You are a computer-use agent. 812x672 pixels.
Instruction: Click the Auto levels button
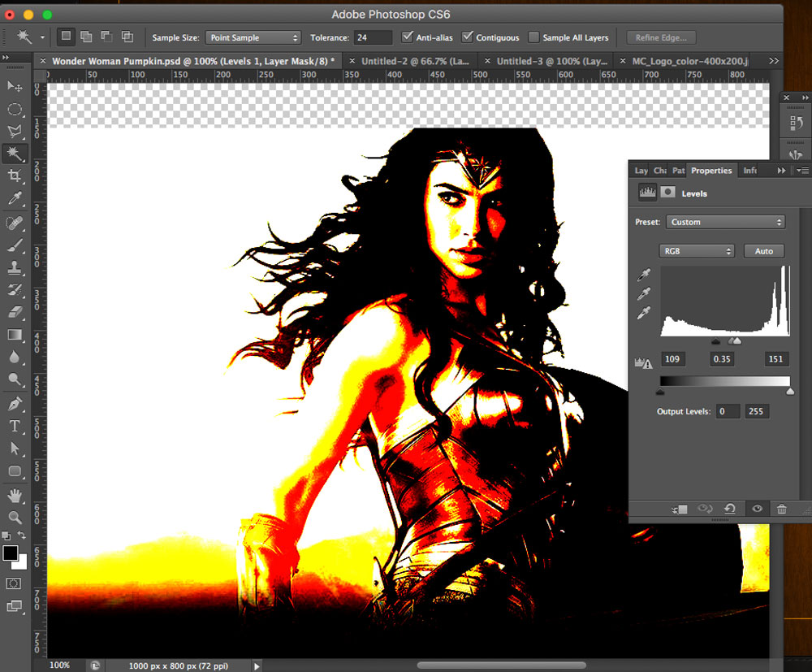coord(763,251)
